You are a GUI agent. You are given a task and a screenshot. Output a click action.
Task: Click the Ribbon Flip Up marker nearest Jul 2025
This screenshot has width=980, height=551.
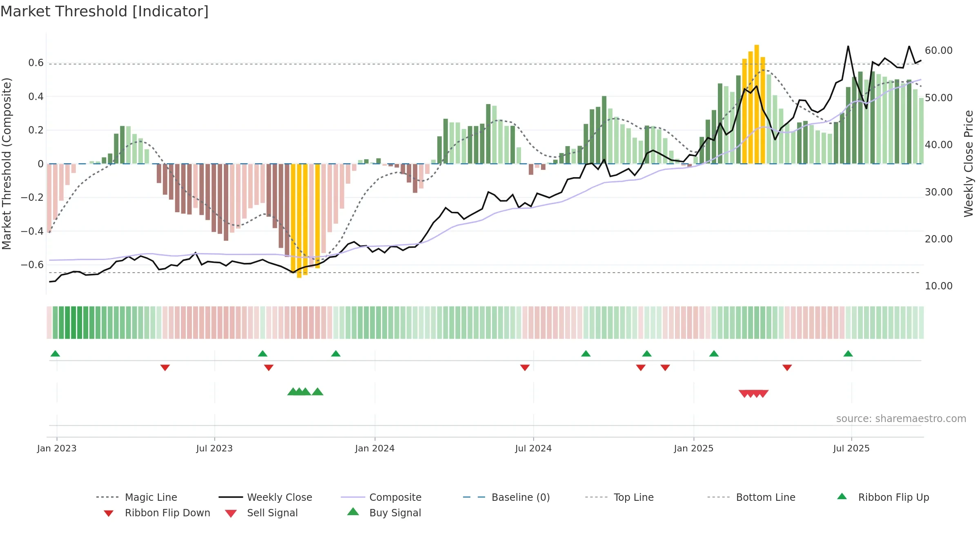[848, 353]
